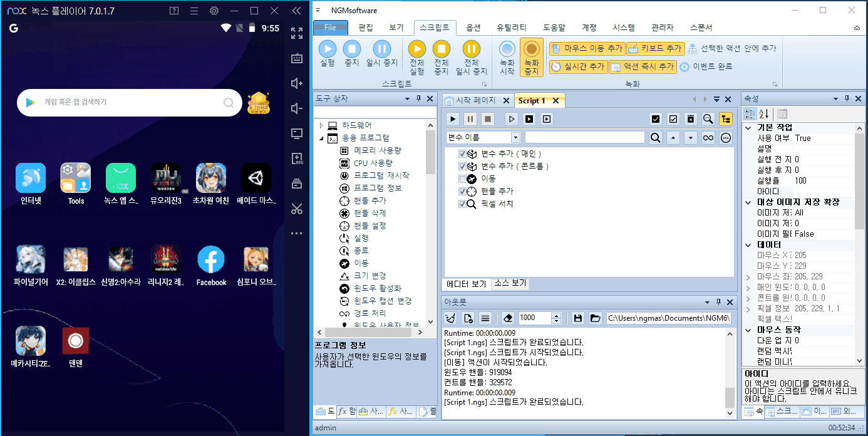Image resolution: width=868 pixels, height=436 pixels.
Task: Switch to 소스 보기 view tab
Action: 510,284
